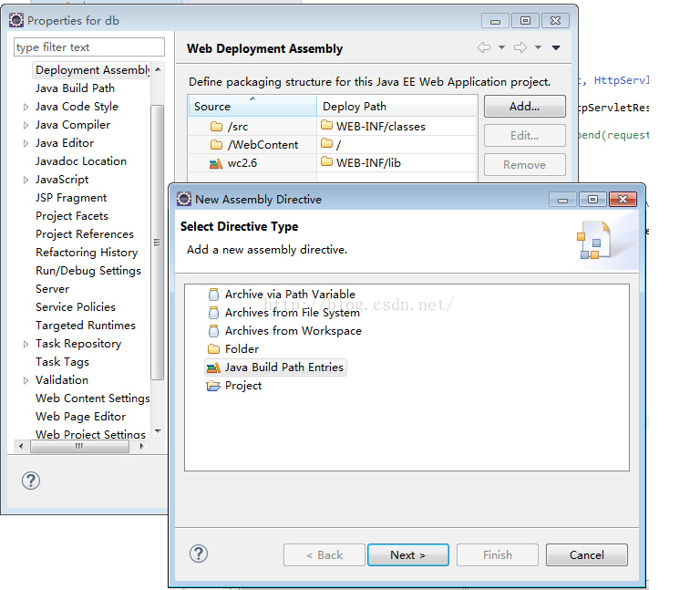Image resolution: width=700 pixels, height=590 pixels.
Task: Expand Validation tree node
Action: click(x=26, y=380)
